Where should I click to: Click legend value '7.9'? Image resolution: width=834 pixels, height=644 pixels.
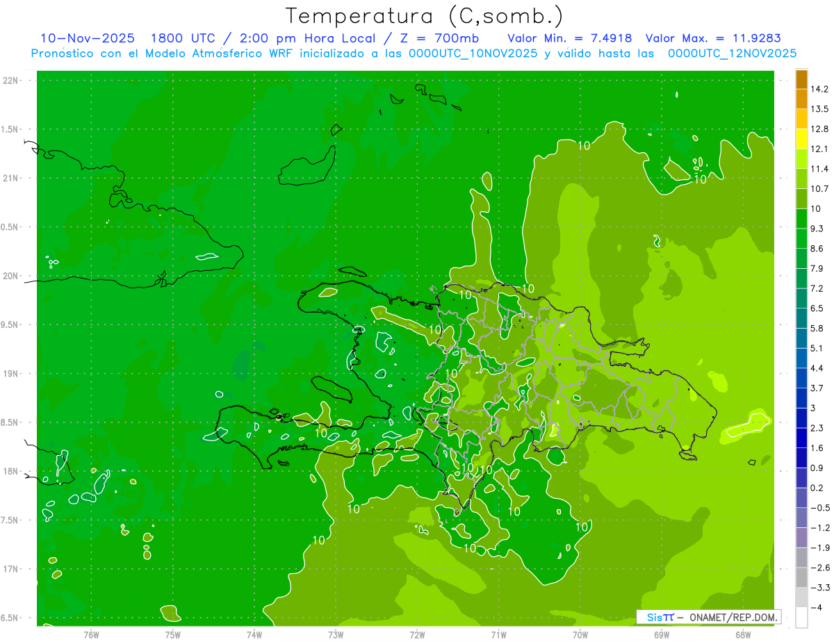point(817,269)
